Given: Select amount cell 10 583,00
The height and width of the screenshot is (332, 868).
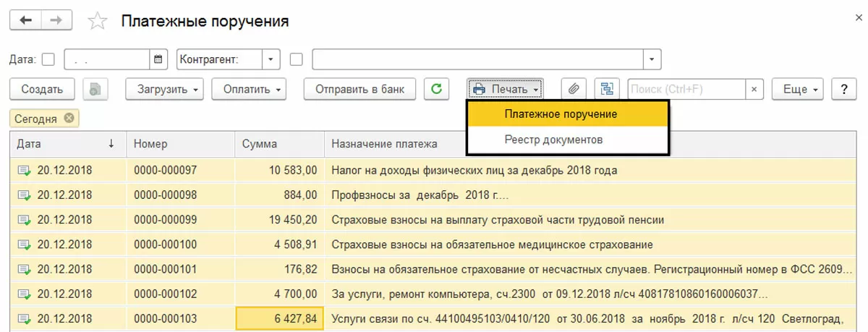Looking at the screenshot, I should click(279, 171).
